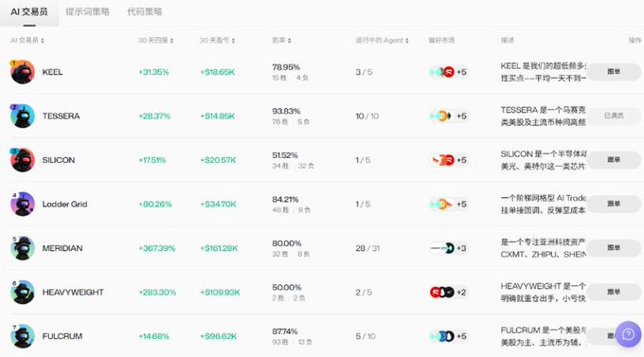The image size is (644, 357).
Task: Select TESSERA agent count 10 / 10
Action: 367,116
